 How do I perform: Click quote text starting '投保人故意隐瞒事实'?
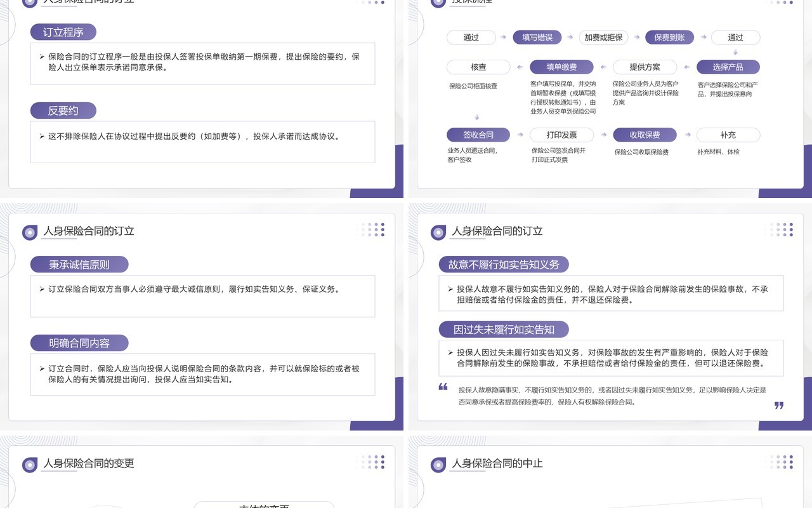point(612,396)
